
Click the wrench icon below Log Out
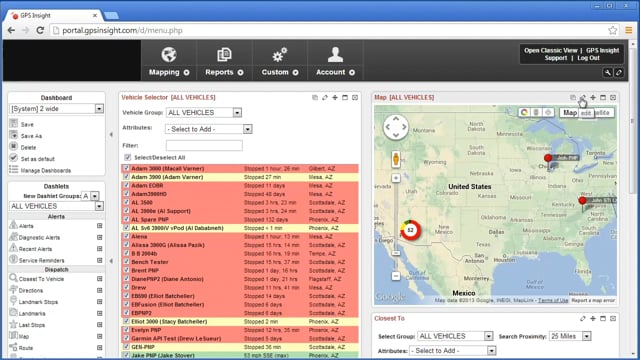(x=608, y=73)
